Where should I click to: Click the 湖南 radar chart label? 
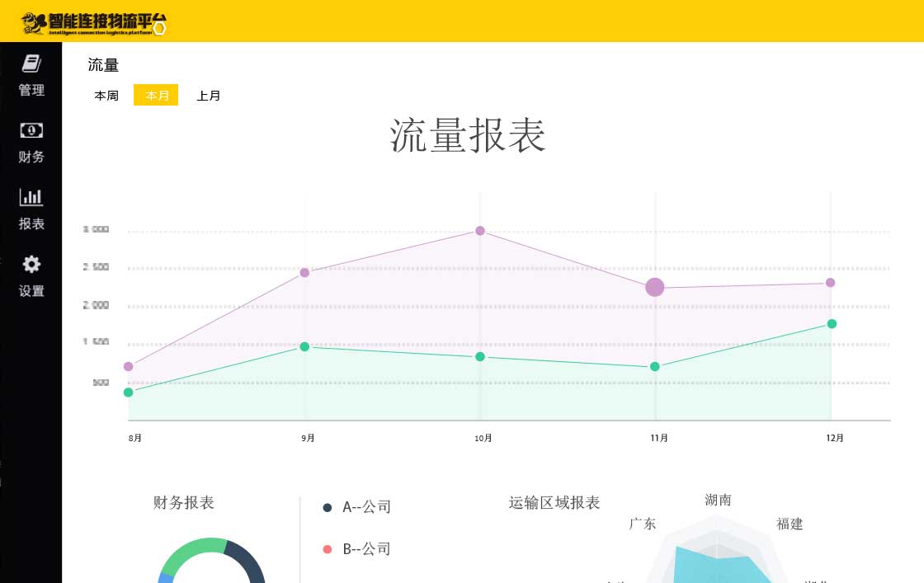click(718, 501)
